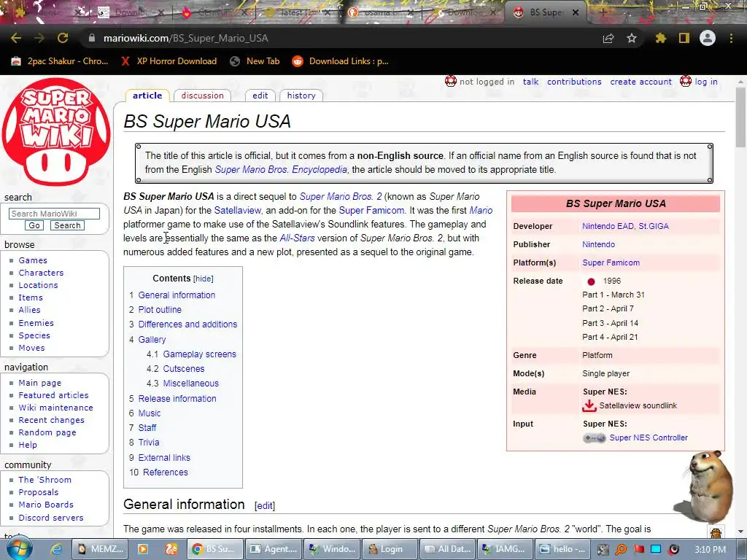Switch to the Agent taskbar window
The height and width of the screenshot is (560, 747).
pos(274,549)
